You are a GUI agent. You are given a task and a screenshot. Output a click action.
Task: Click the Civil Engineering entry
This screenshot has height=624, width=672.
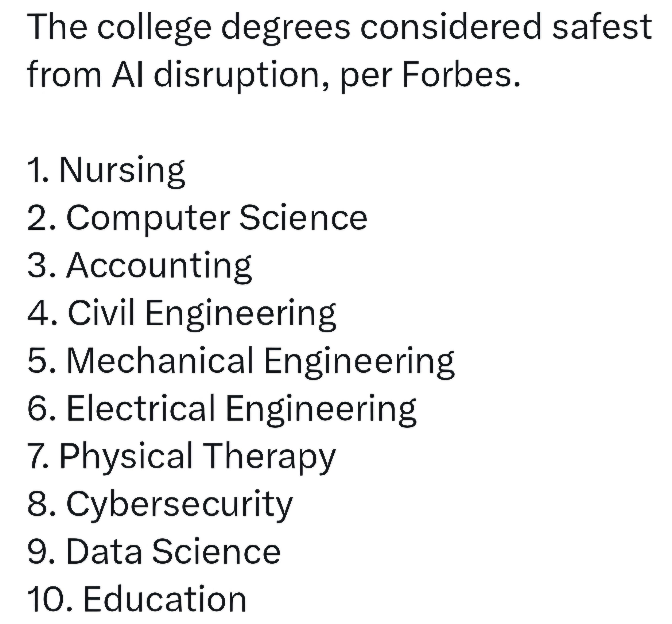click(182, 313)
